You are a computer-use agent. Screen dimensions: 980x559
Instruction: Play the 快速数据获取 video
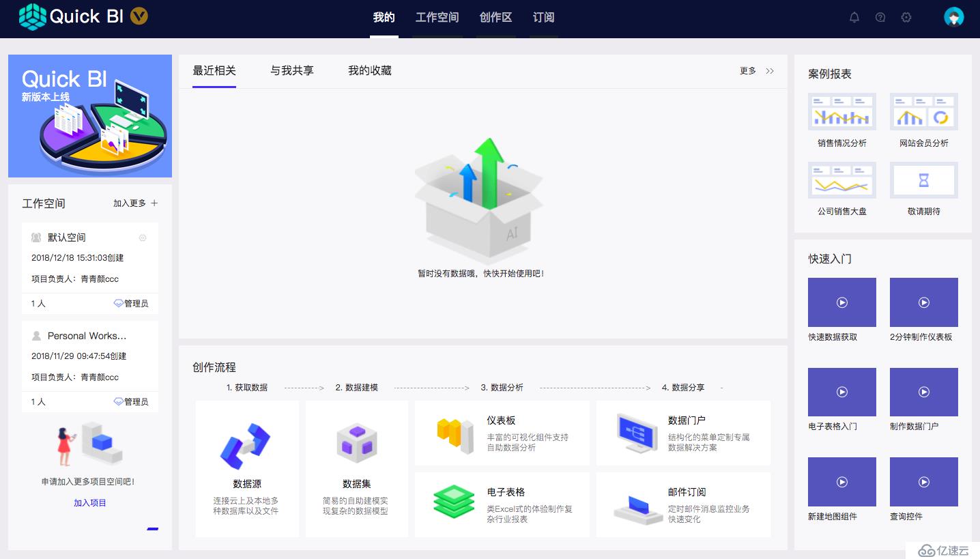tap(842, 302)
